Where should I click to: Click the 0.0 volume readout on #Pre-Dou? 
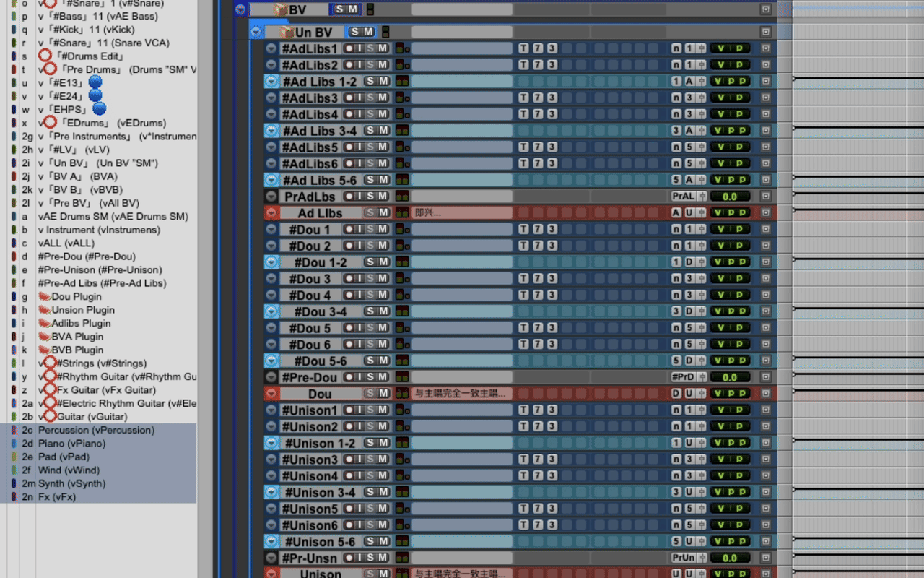coord(730,377)
